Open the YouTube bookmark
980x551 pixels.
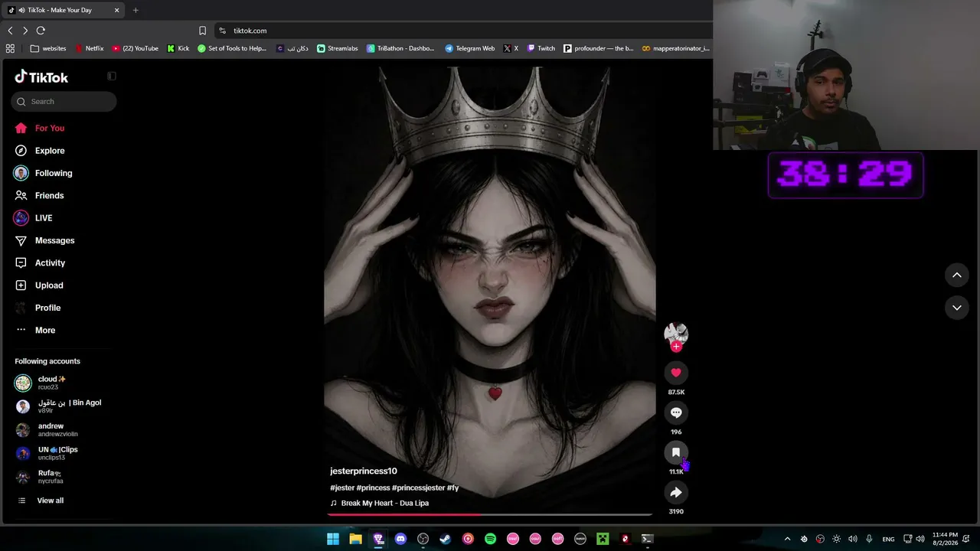point(135,48)
